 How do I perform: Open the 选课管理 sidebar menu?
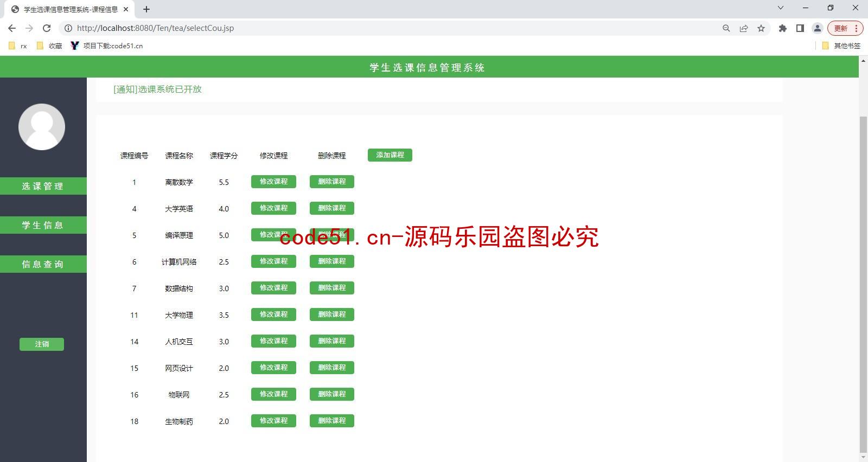(43, 186)
